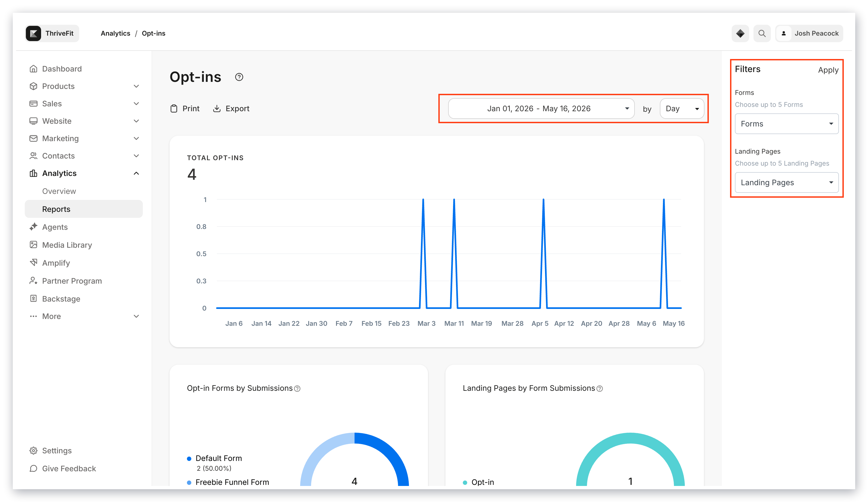Click the Agents sparkle icon

coord(33,227)
